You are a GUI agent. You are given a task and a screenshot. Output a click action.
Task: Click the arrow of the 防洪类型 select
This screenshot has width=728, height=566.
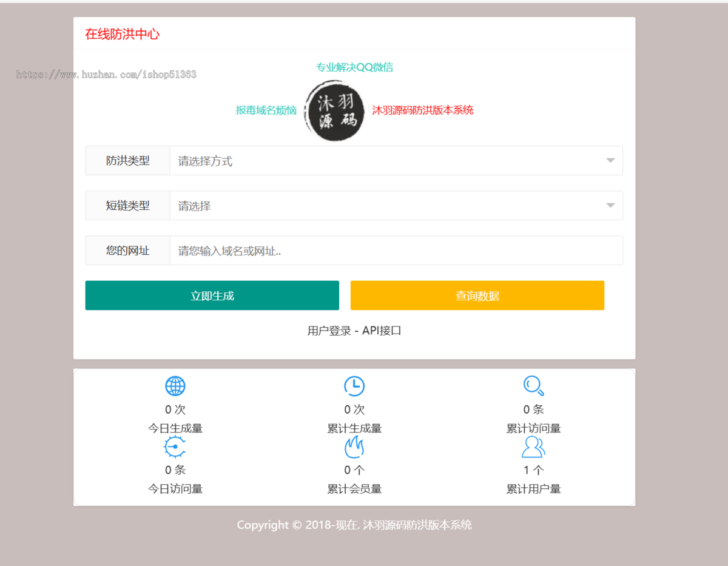pos(610,161)
